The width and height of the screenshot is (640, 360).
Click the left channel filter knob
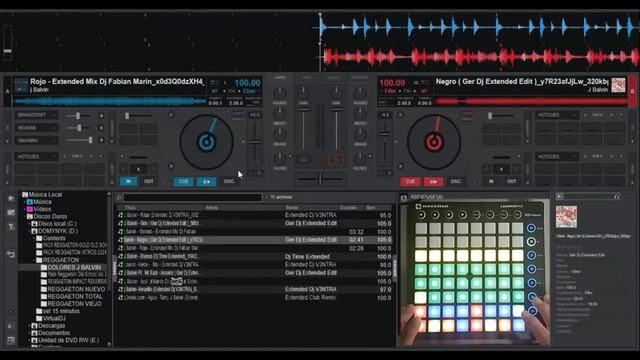280,158
